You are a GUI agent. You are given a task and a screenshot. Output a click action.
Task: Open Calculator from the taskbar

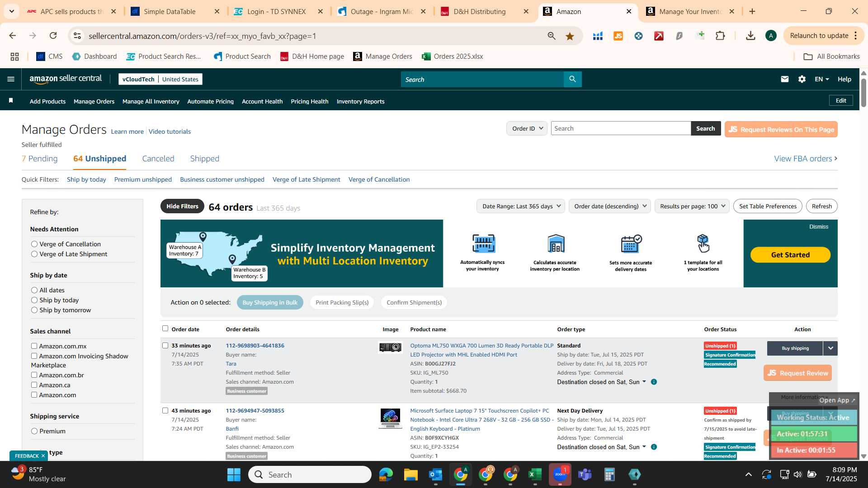click(609, 474)
